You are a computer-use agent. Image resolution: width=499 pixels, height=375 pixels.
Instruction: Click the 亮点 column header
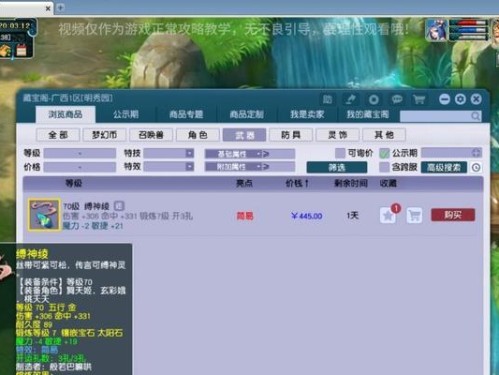pos(244,183)
